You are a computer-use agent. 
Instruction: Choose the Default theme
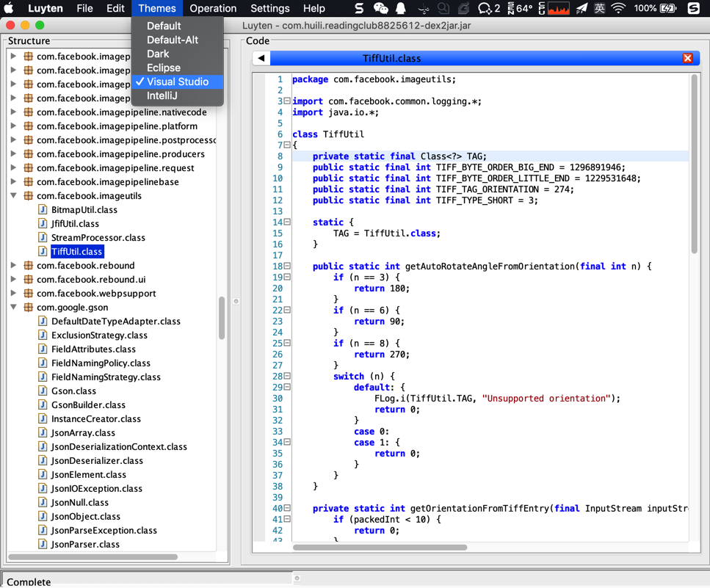point(178,26)
